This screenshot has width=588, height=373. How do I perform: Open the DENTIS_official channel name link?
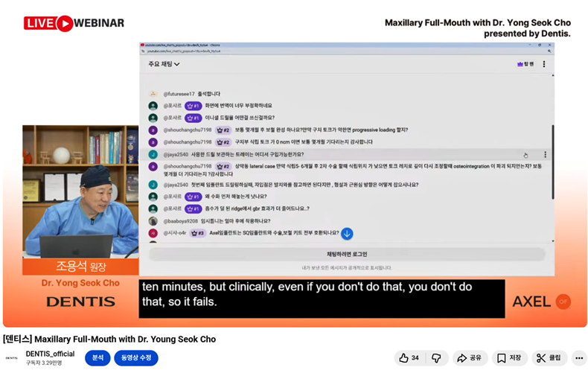(50, 354)
